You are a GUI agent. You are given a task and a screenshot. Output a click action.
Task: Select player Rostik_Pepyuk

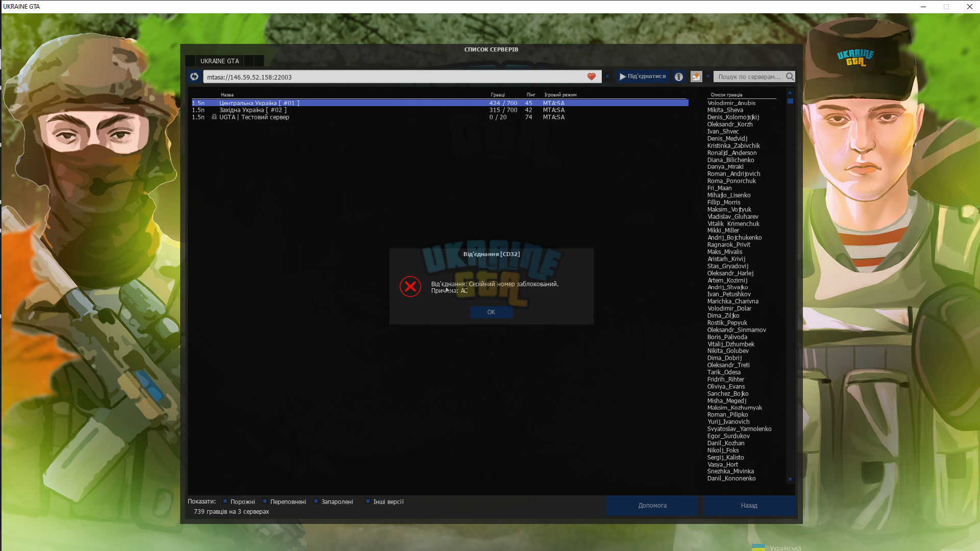[727, 323]
